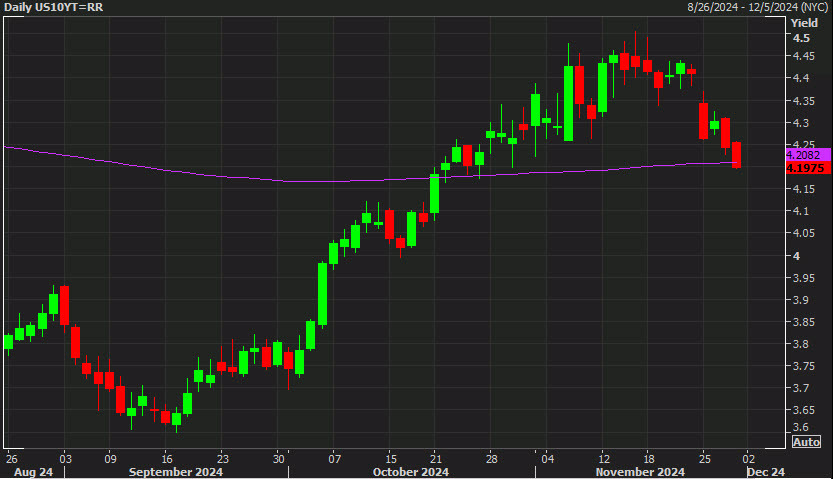833x479 pixels.
Task: Click the tall green candle rising to 3.98
Action: pos(322,294)
